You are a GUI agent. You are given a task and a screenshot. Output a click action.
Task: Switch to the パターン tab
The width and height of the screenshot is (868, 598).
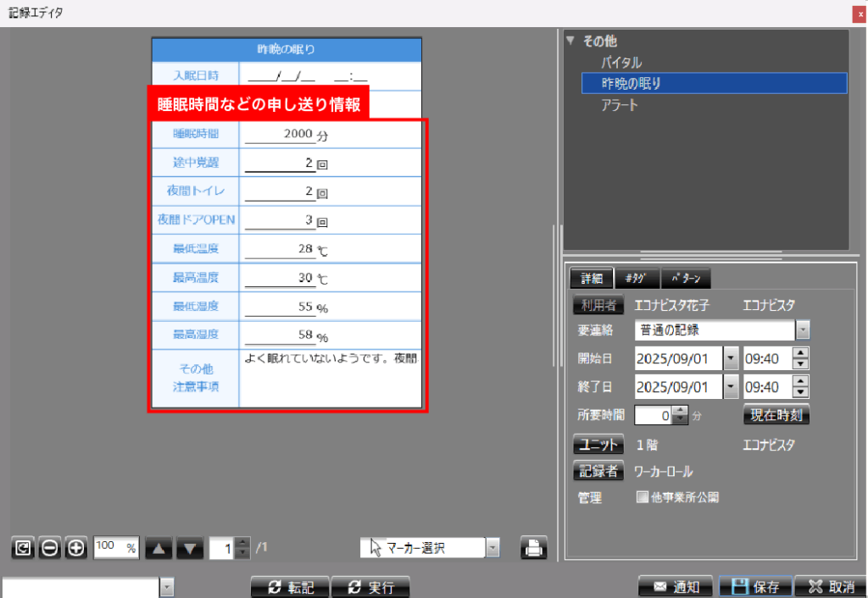pos(685,278)
